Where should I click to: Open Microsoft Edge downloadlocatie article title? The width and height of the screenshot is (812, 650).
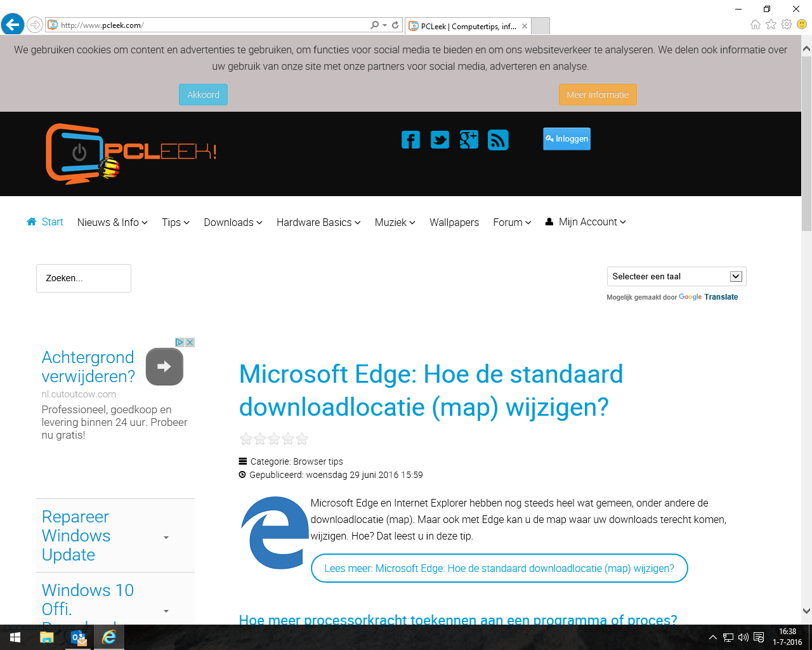[431, 390]
